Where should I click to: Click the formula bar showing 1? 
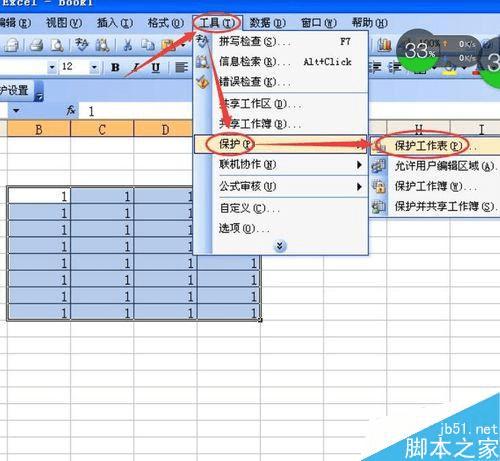tap(135, 111)
